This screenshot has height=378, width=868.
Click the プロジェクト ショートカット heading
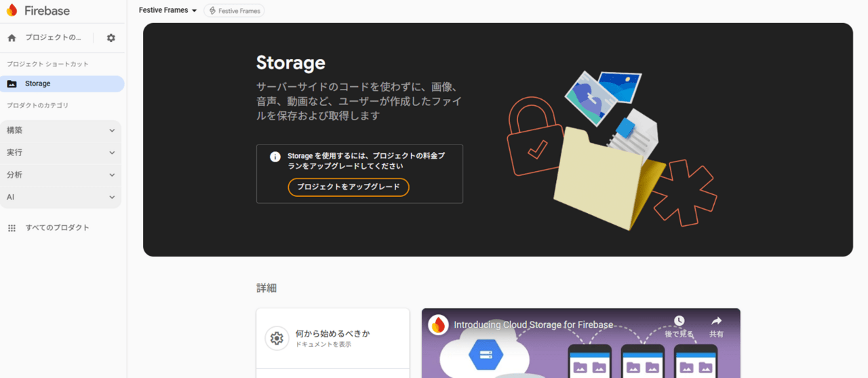click(x=47, y=64)
